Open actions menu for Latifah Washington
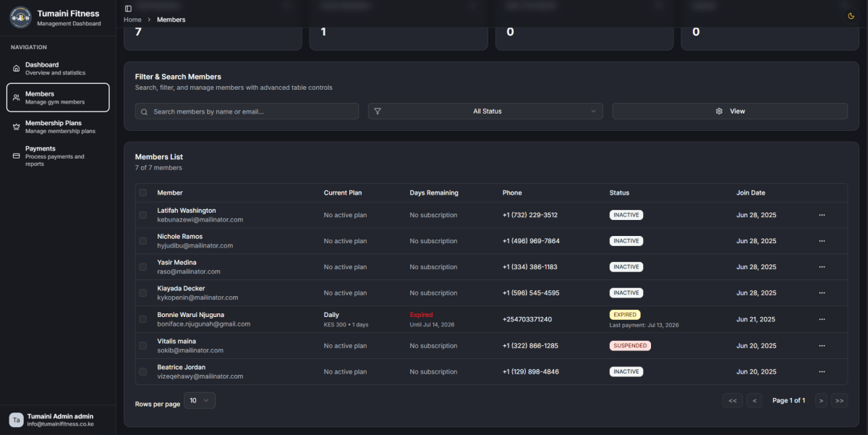Screen dimensions: 868x435 [822, 215]
